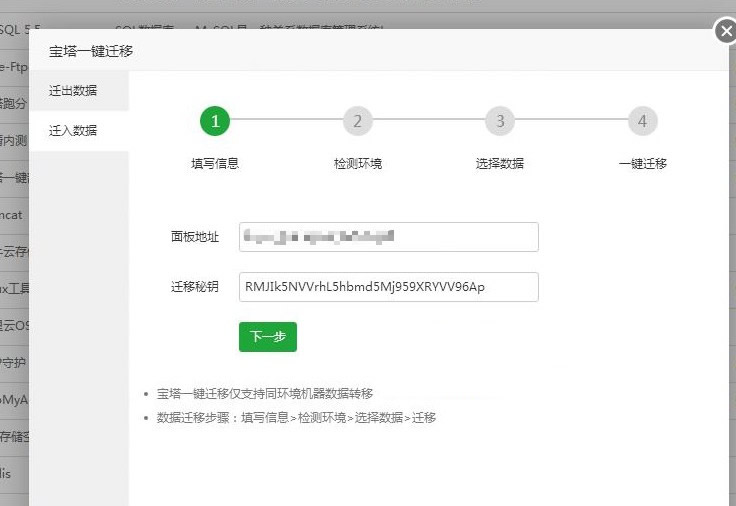Close the 宝塔一键迁移 dialog
736x506 pixels.
(x=726, y=32)
